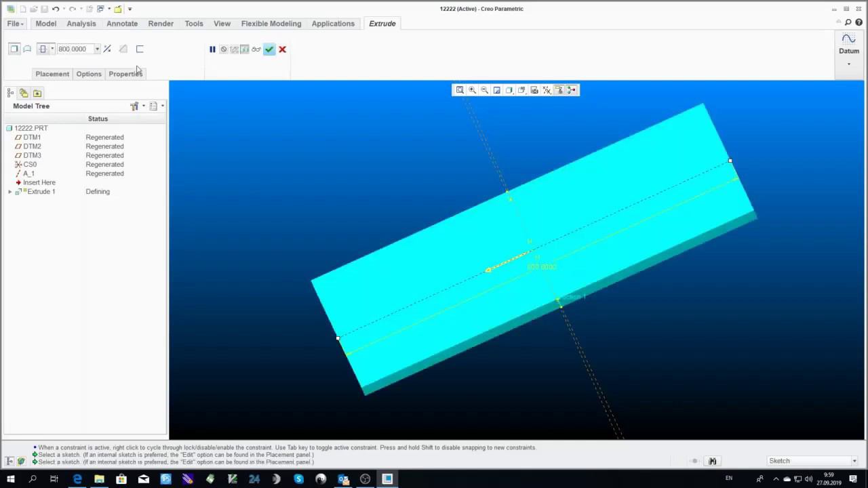Click the binoculars Find icon
The height and width of the screenshot is (488, 868).
[713, 461]
